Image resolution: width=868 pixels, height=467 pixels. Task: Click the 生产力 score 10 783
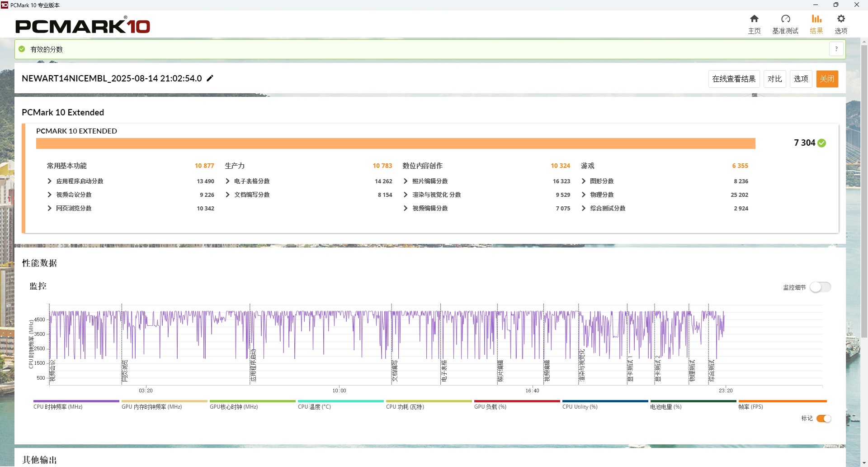(x=382, y=166)
